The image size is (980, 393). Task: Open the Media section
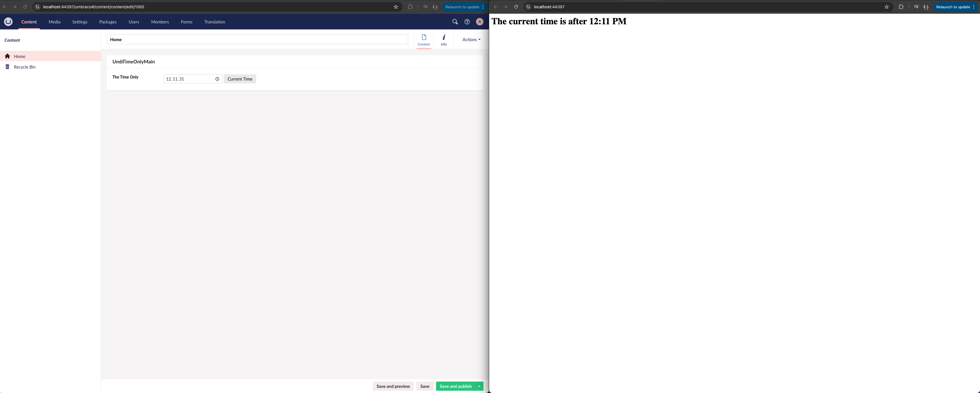pos(55,22)
